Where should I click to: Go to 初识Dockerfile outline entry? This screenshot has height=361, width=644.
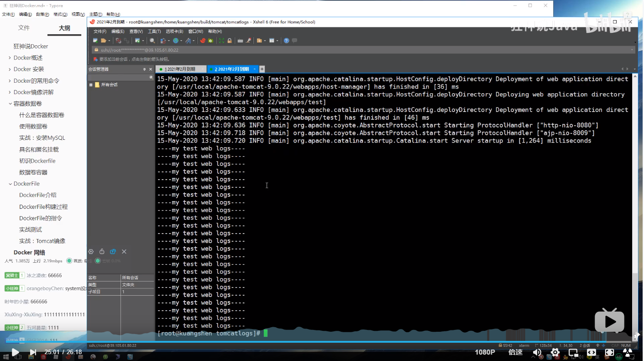pos(37,161)
